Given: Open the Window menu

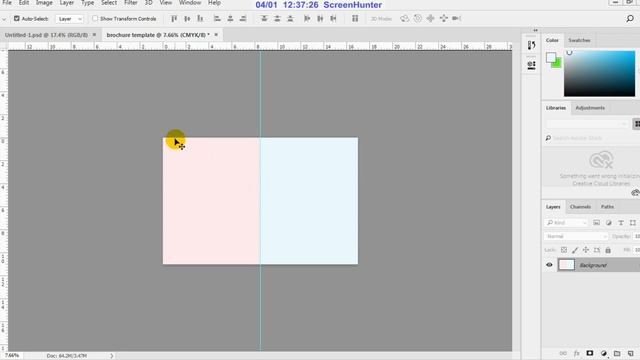Looking at the screenshot, I should pyautogui.click(x=190, y=3).
